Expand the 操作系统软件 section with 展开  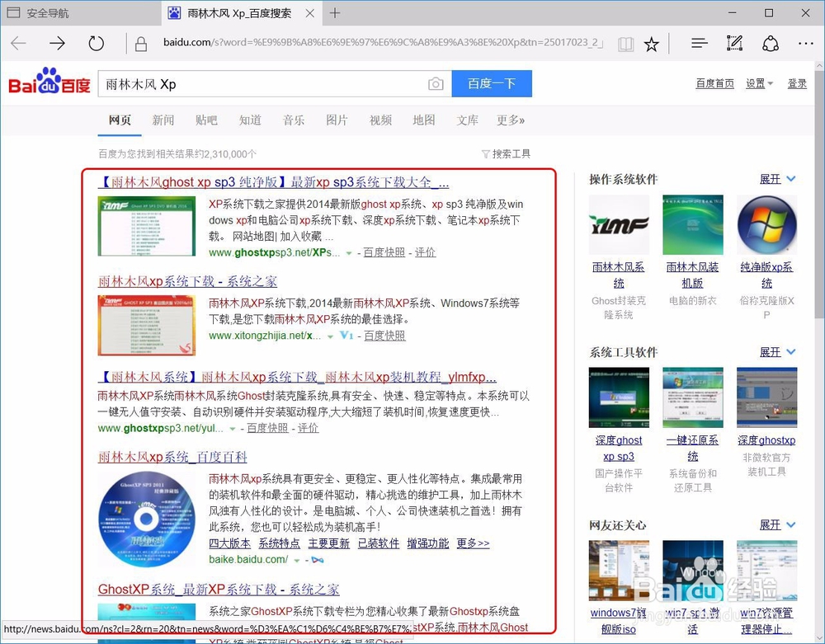coord(777,179)
